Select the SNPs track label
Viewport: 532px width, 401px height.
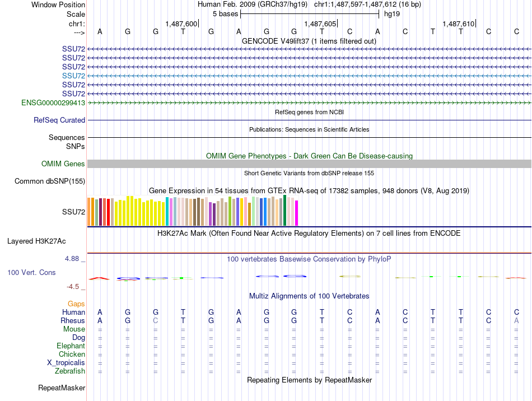(76, 146)
